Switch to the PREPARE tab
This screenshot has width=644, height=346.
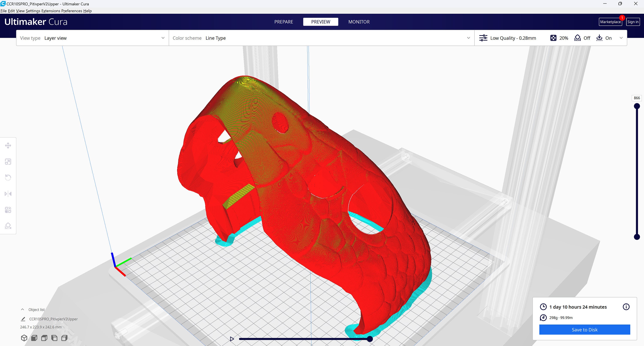pos(284,22)
